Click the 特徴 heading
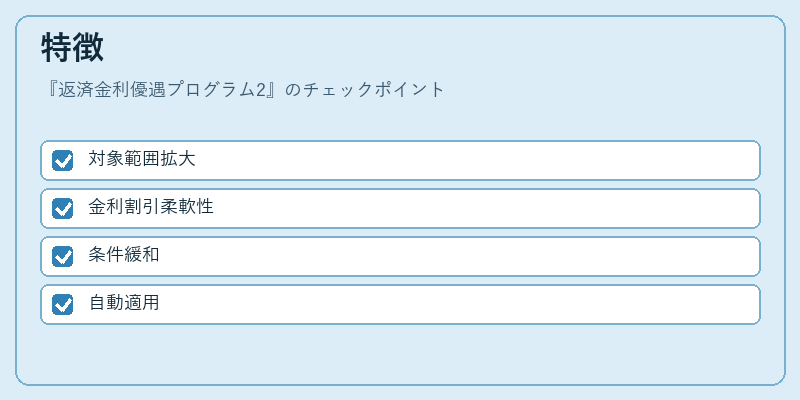This screenshot has width=800, height=400. (x=72, y=47)
